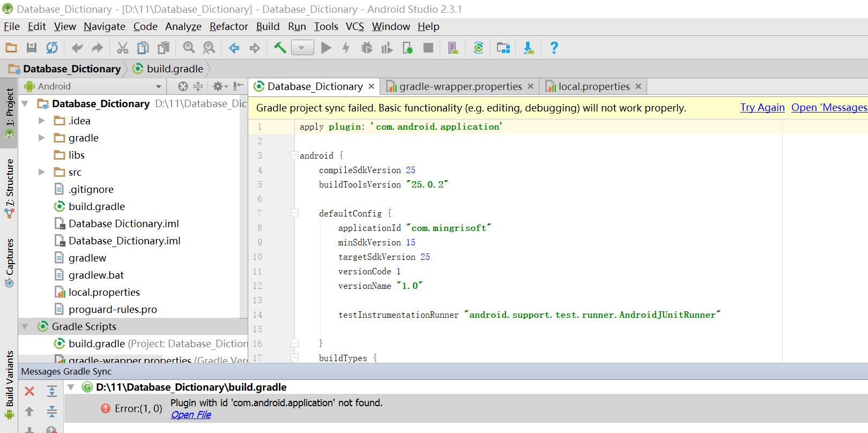
Task: Click the Copy icon in toolbar
Action: (143, 48)
